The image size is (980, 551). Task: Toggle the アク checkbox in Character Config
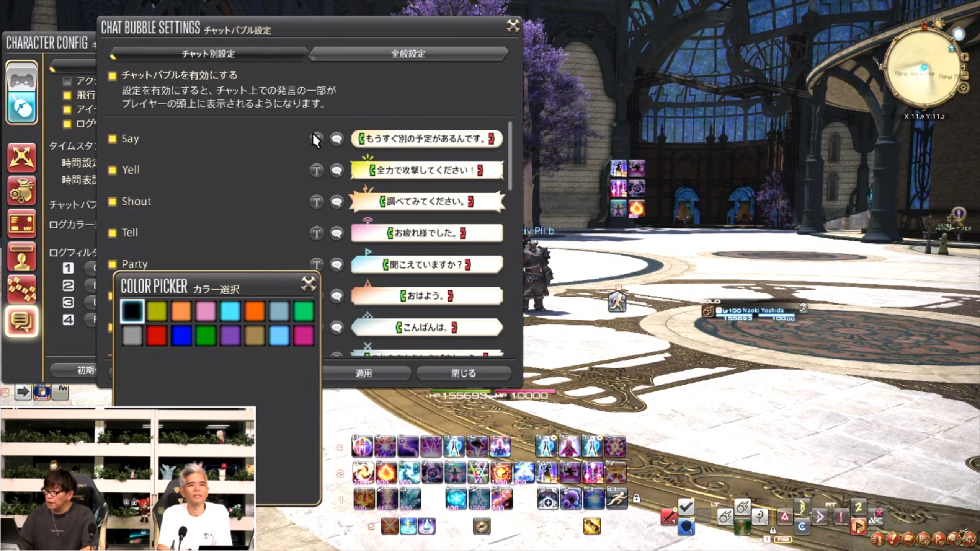click(x=67, y=81)
